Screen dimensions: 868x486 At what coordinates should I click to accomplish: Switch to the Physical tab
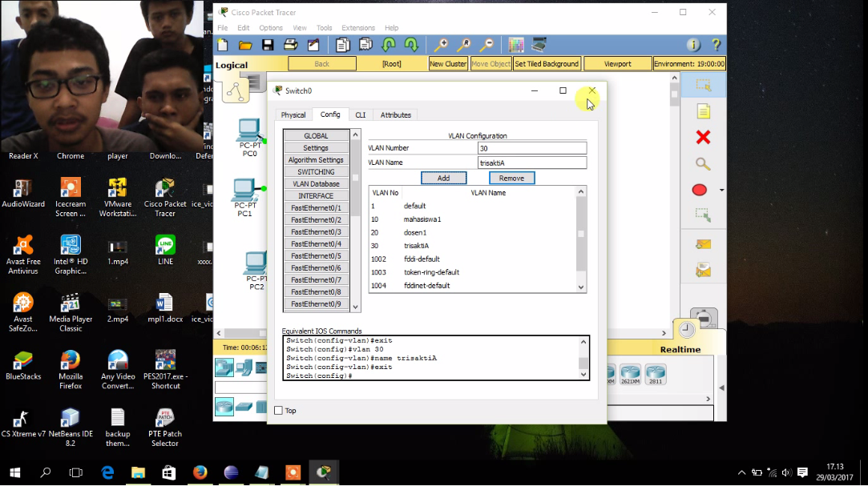coord(293,115)
